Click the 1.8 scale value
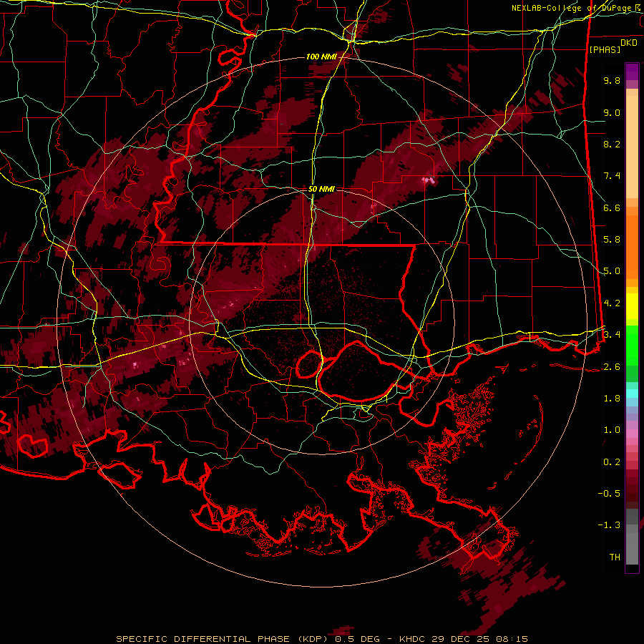This screenshot has height=644, width=644. pyautogui.click(x=612, y=399)
